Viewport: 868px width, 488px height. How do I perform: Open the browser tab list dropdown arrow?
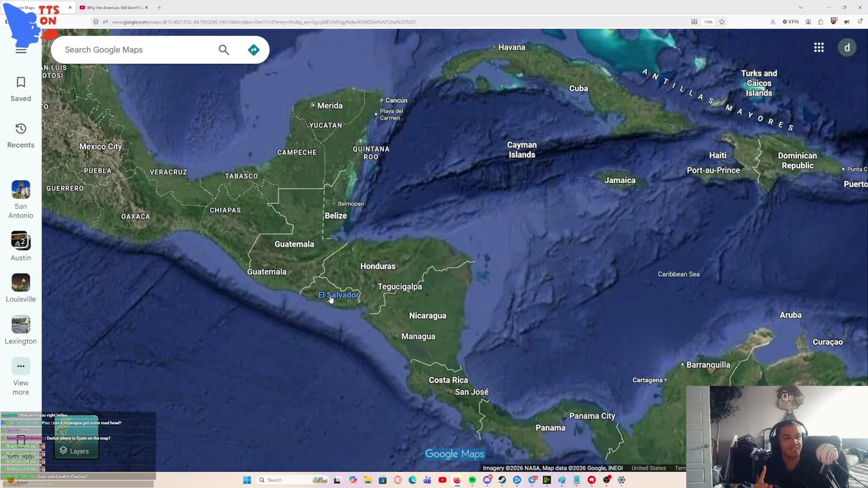(x=801, y=7)
